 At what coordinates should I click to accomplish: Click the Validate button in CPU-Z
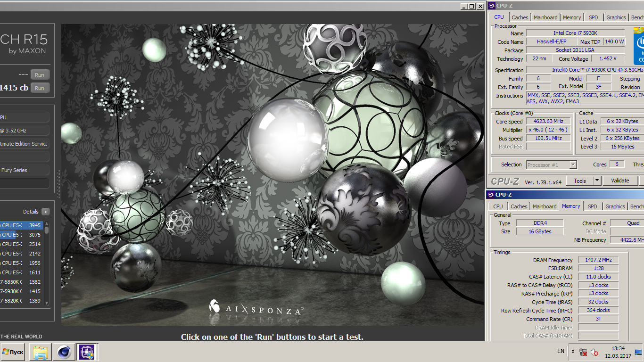[620, 181]
